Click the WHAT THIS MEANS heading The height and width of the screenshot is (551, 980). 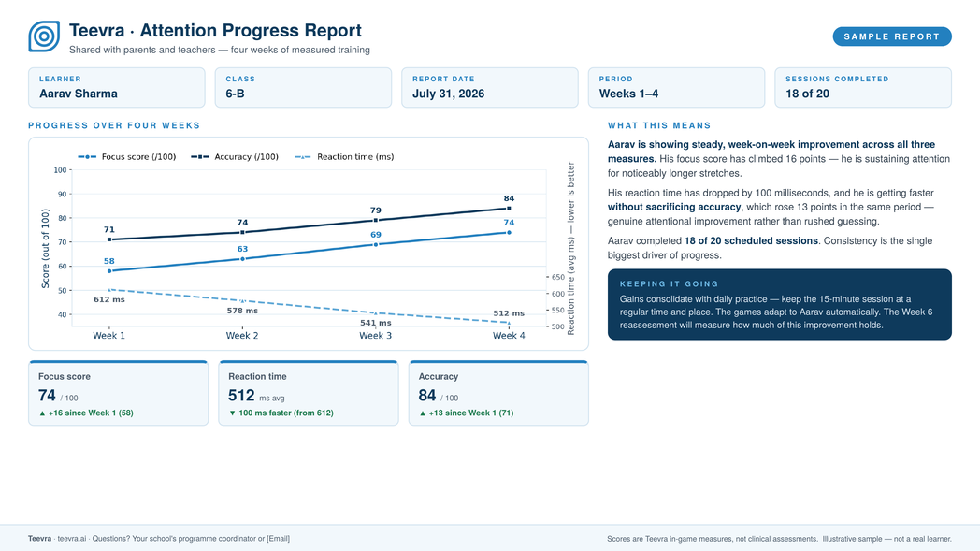659,125
